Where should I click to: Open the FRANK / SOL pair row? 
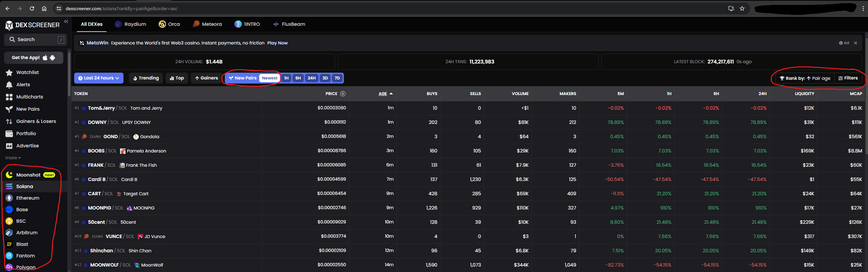click(x=469, y=165)
